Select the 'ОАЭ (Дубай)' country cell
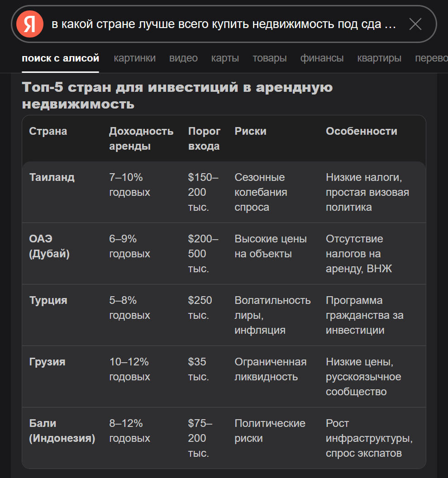This screenshot has width=448, height=478. (x=49, y=246)
